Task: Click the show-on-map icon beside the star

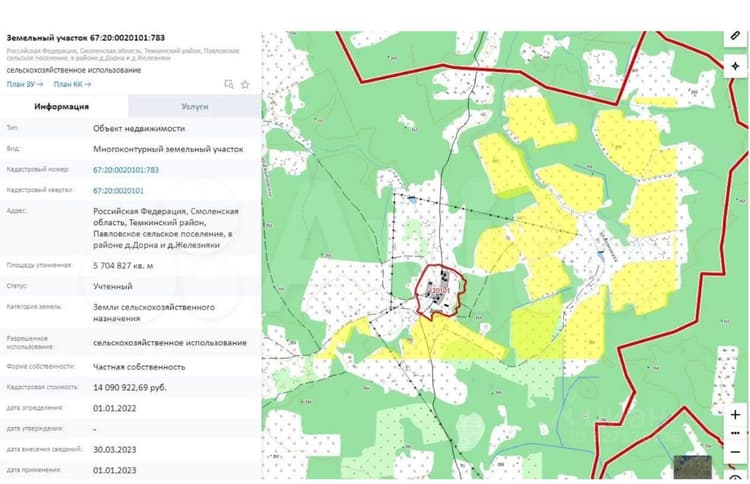Action: pyautogui.click(x=229, y=85)
